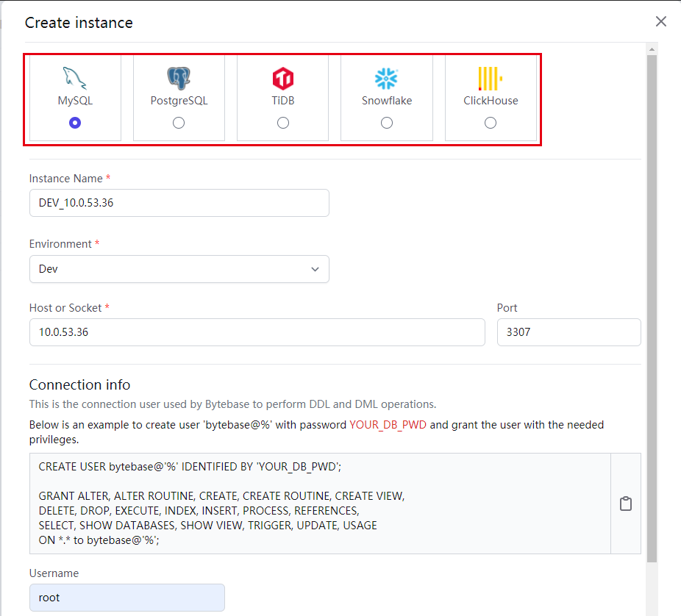The image size is (681, 616).
Task: Click the MySQL label text
Action: pos(75,101)
